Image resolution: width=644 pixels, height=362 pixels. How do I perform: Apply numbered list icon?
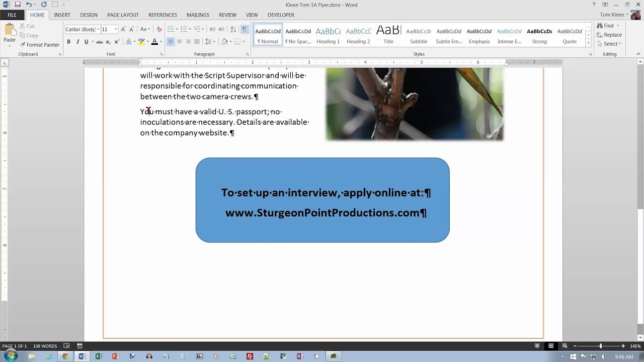click(x=184, y=29)
